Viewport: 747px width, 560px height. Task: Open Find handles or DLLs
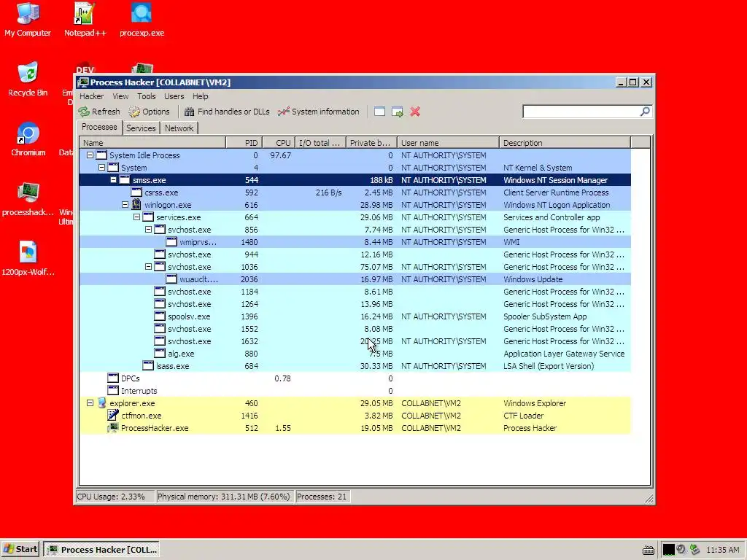pos(227,112)
